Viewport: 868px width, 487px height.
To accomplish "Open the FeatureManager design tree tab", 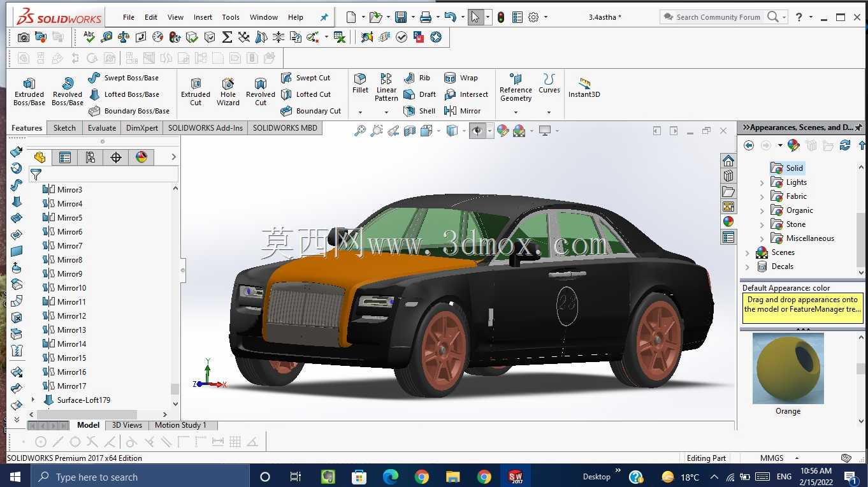I will coord(40,157).
